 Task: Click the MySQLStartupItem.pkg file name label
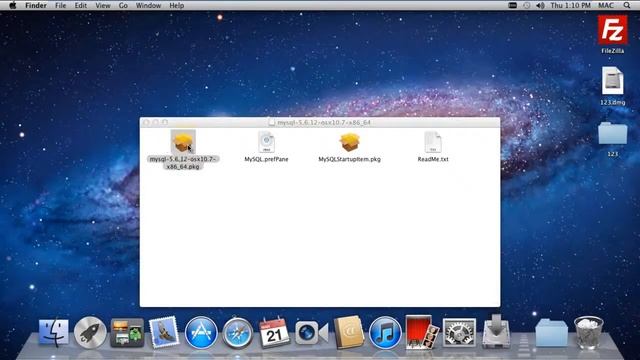(349, 159)
